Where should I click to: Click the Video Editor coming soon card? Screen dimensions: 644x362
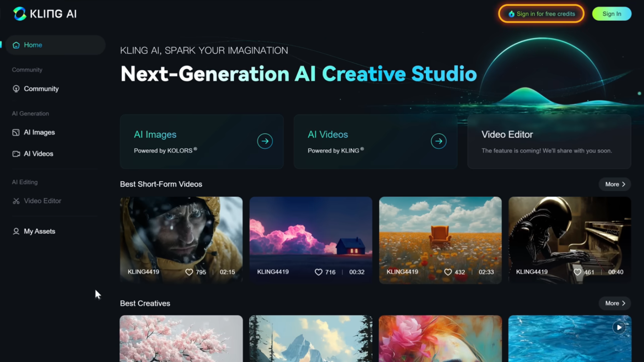549,141
